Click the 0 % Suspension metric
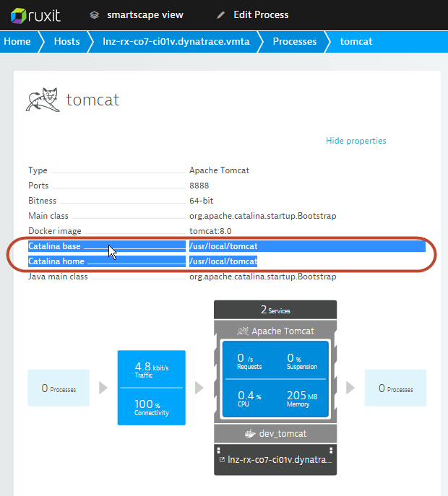This screenshot has height=496, width=448. (x=302, y=361)
